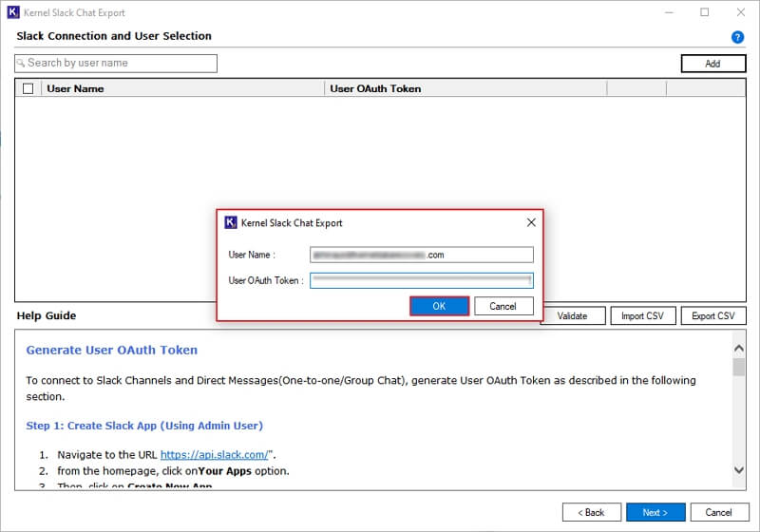Click the Help Guide scroll up arrow
The height and width of the screenshot is (532, 760).
pos(739,348)
